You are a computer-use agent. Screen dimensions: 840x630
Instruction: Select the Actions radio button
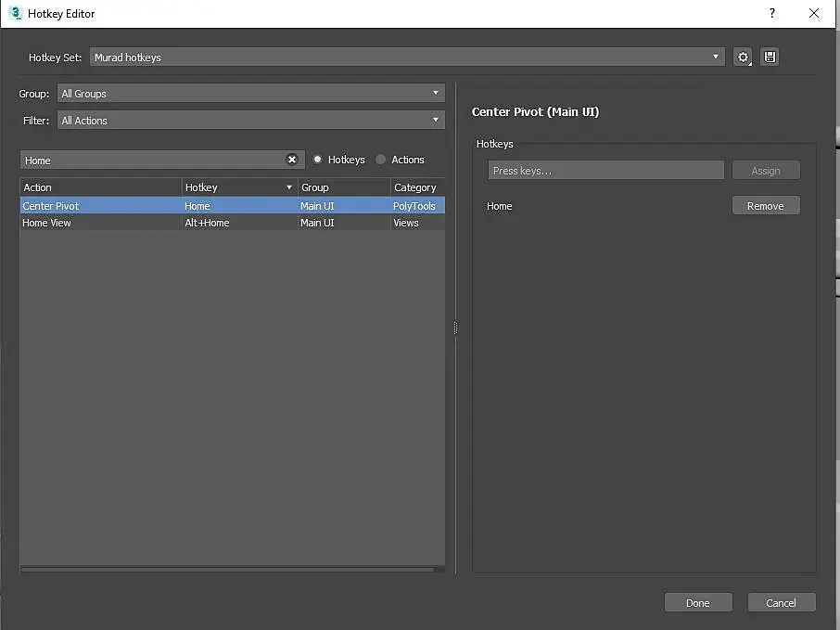381,160
